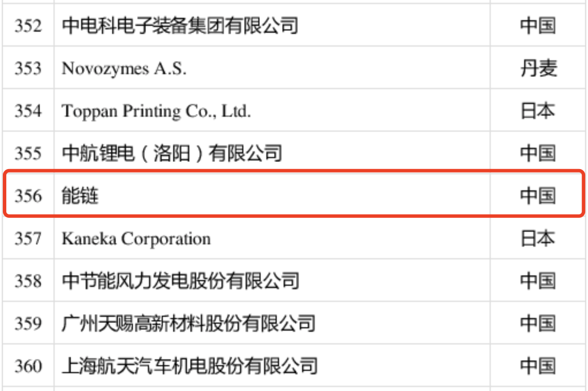Click 日本 country cell for Toppan Printing
Screen dimensions: 588x391
coord(538,111)
